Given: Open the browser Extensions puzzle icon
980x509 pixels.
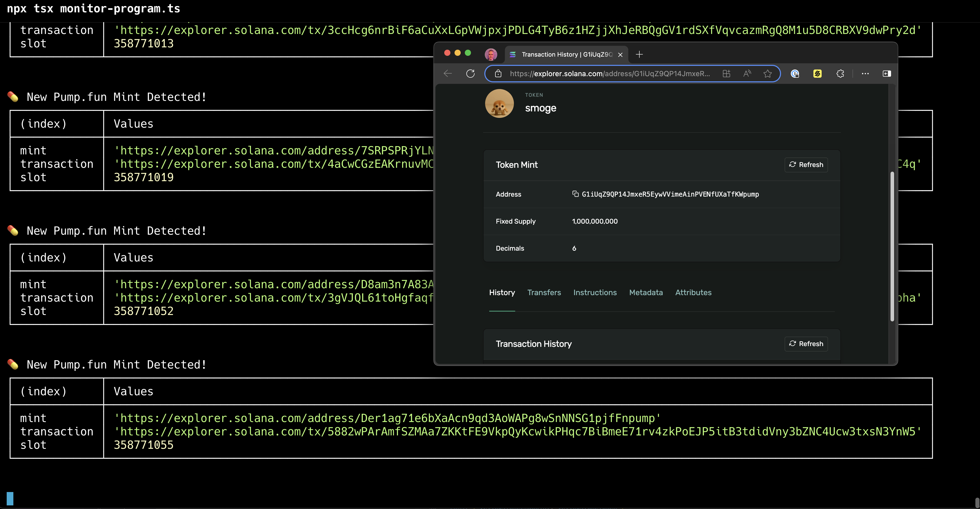Looking at the screenshot, I should click(840, 74).
